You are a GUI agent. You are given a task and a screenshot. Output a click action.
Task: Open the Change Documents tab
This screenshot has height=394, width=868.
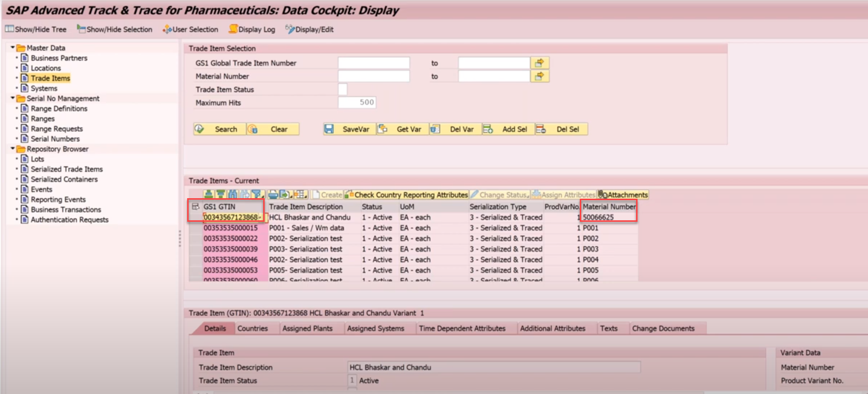point(663,328)
